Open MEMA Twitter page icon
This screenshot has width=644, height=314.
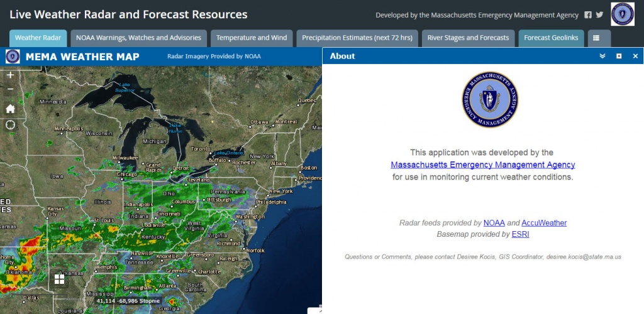[599, 14]
